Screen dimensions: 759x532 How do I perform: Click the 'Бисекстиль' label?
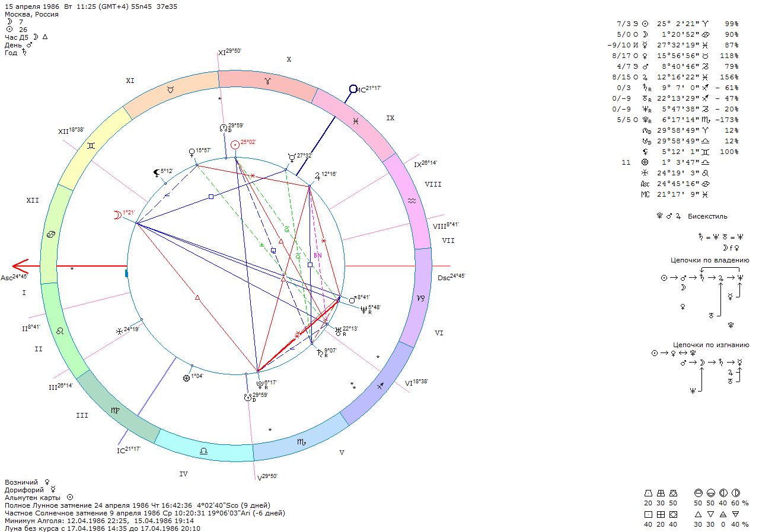(x=707, y=216)
